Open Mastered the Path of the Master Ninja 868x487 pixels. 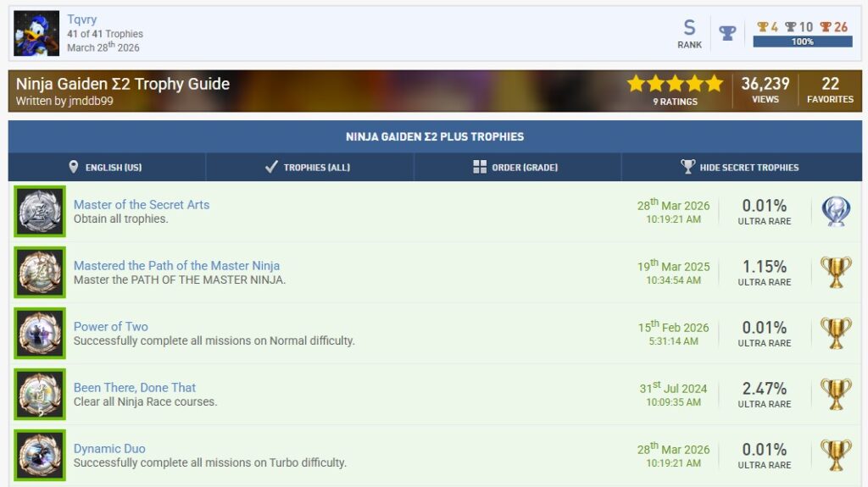coord(176,266)
